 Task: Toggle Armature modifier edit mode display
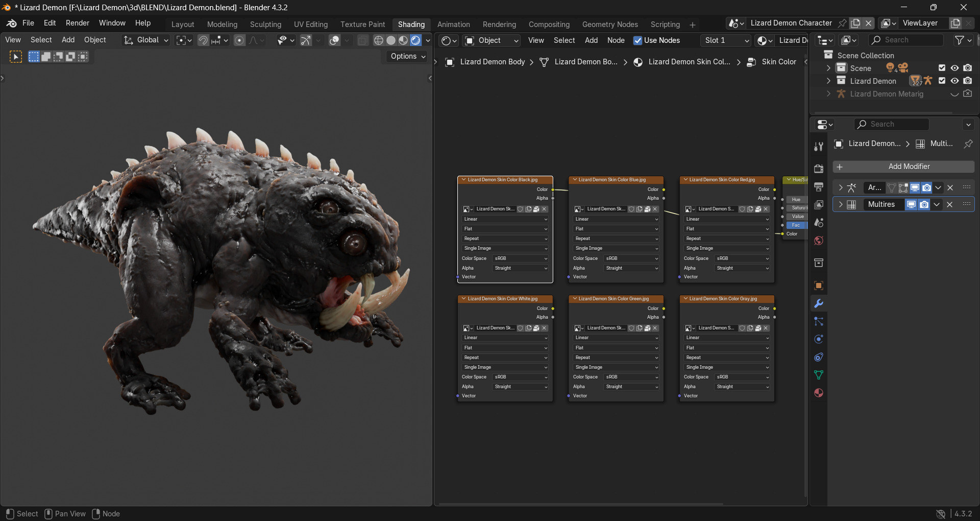coord(903,187)
